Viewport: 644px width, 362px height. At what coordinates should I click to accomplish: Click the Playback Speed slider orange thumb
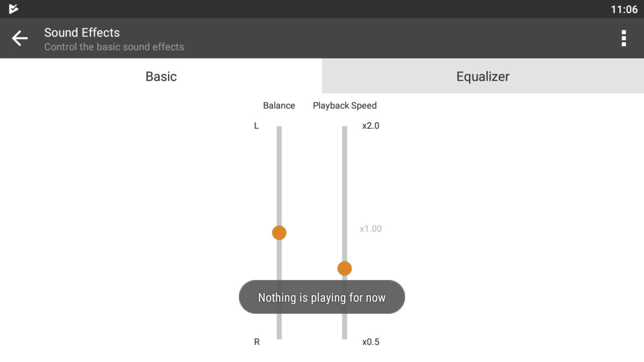click(x=345, y=268)
